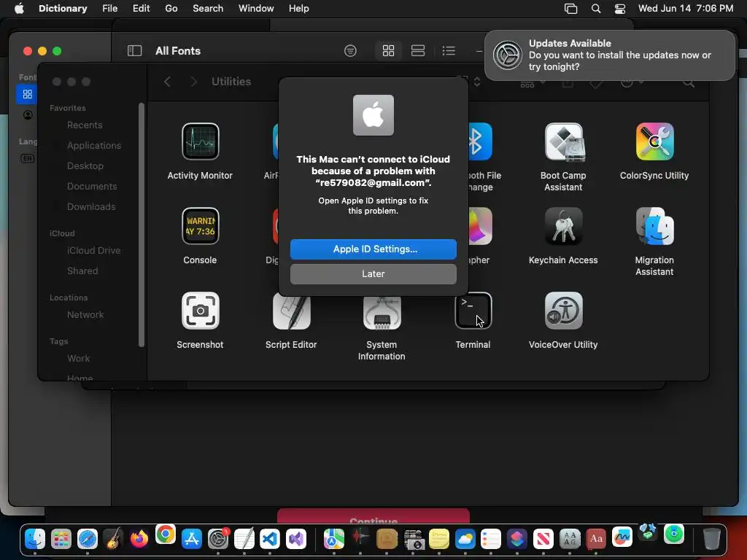Open the System Information app
Image resolution: width=747 pixels, height=560 pixels.
(382, 312)
